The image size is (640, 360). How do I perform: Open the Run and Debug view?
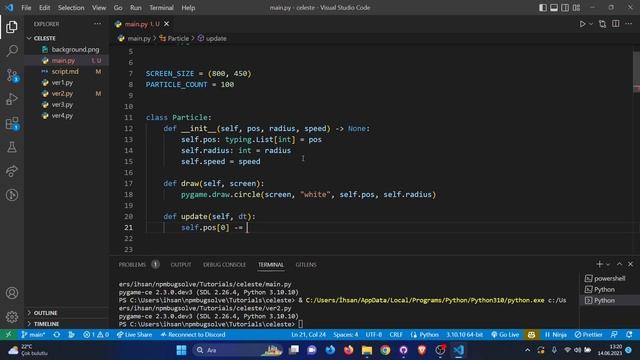pyautogui.click(x=12, y=99)
